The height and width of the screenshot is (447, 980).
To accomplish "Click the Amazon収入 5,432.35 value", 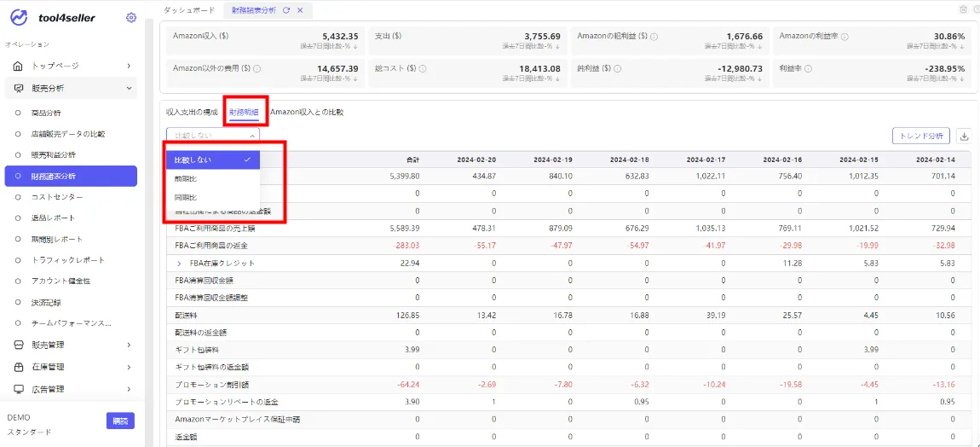I will (340, 37).
